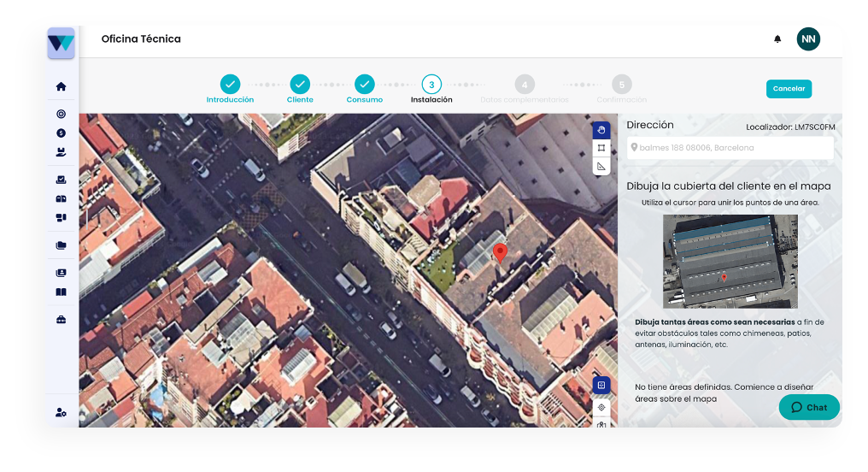Click the Cancelar button

(789, 89)
